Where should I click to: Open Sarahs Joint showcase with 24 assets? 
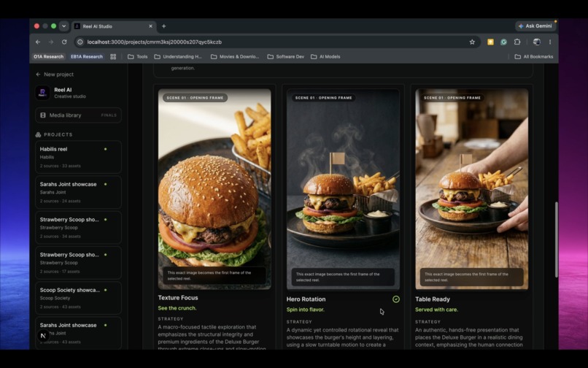[x=78, y=192]
